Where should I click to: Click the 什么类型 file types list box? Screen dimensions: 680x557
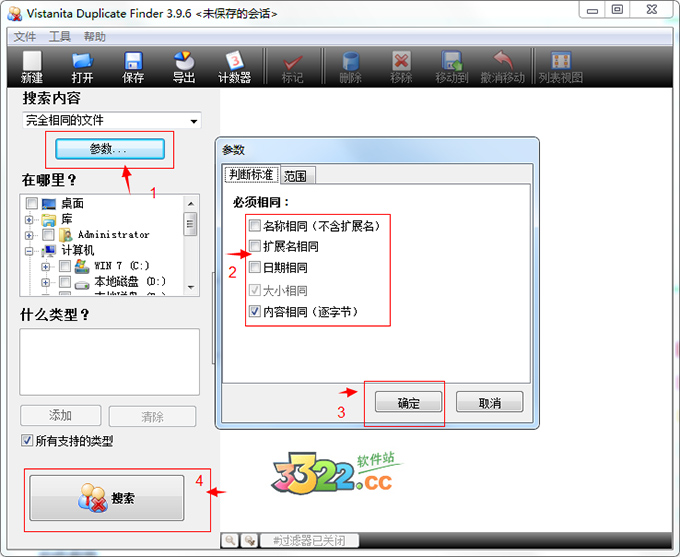[109, 362]
